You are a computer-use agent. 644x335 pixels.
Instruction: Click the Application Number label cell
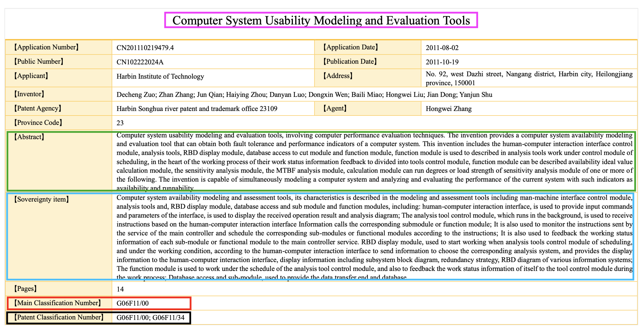point(46,47)
